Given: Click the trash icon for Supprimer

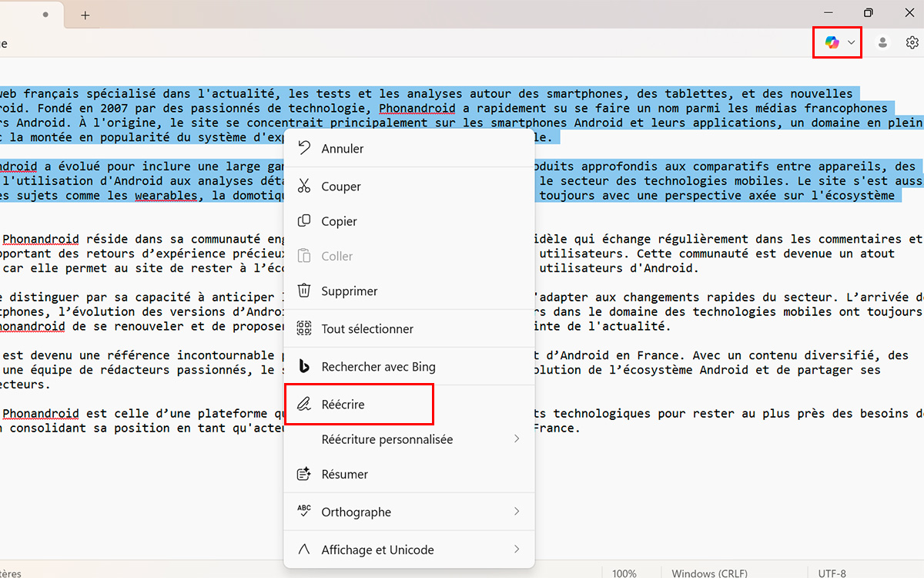Looking at the screenshot, I should tap(304, 291).
